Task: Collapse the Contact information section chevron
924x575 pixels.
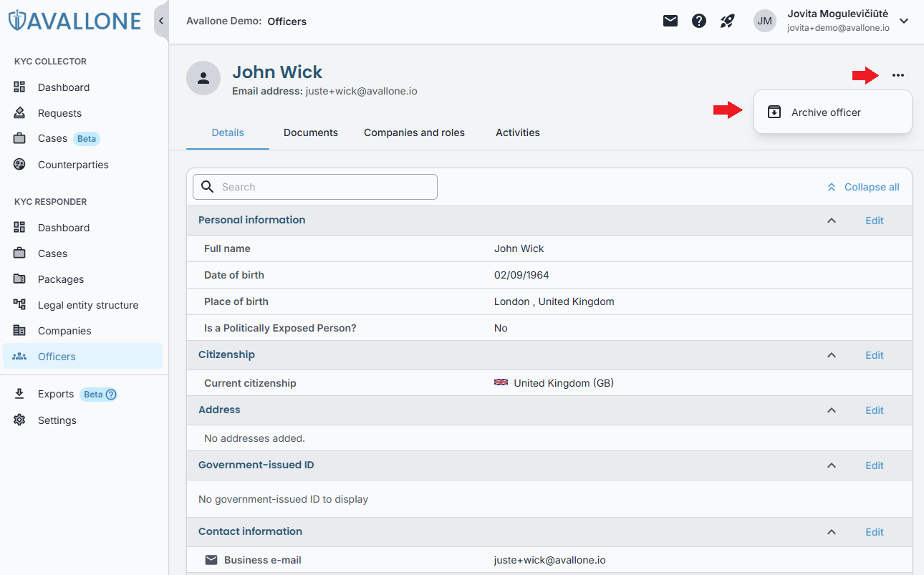Action: pos(832,532)
